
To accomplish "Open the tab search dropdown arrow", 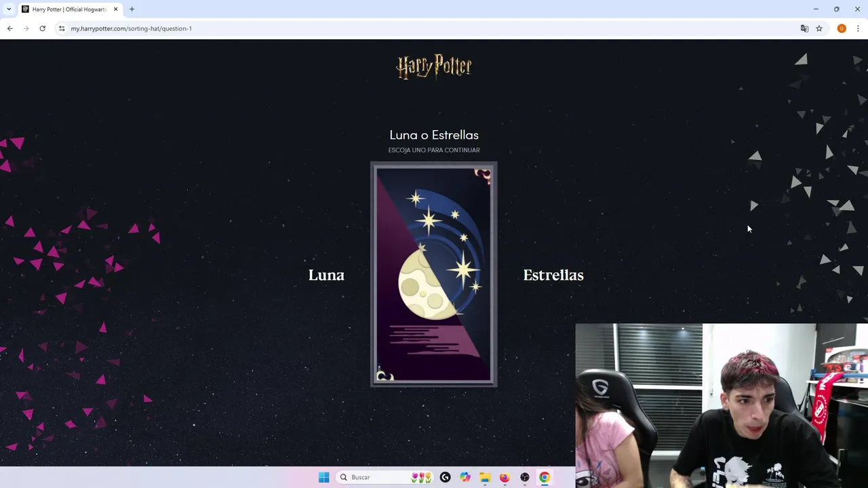I will pyautogui.click(x=9, y=9).
